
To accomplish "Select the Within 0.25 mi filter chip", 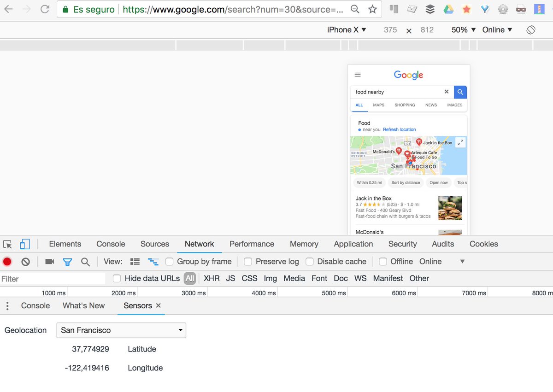I will [369, 182].
